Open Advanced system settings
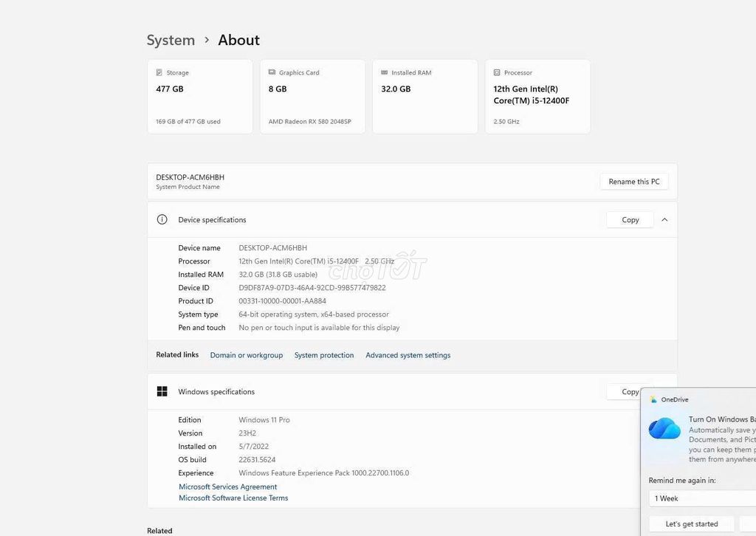 (408, 355)
